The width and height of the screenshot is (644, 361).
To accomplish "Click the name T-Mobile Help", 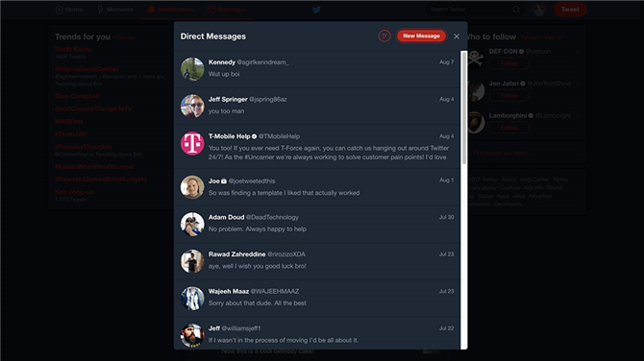I will [229, 136].
